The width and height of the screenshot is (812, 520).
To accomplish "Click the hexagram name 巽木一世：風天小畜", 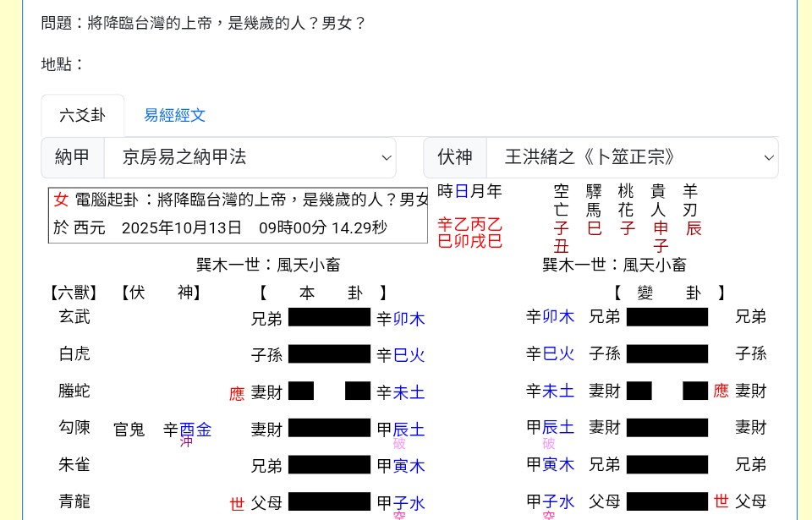I will 268,265.
